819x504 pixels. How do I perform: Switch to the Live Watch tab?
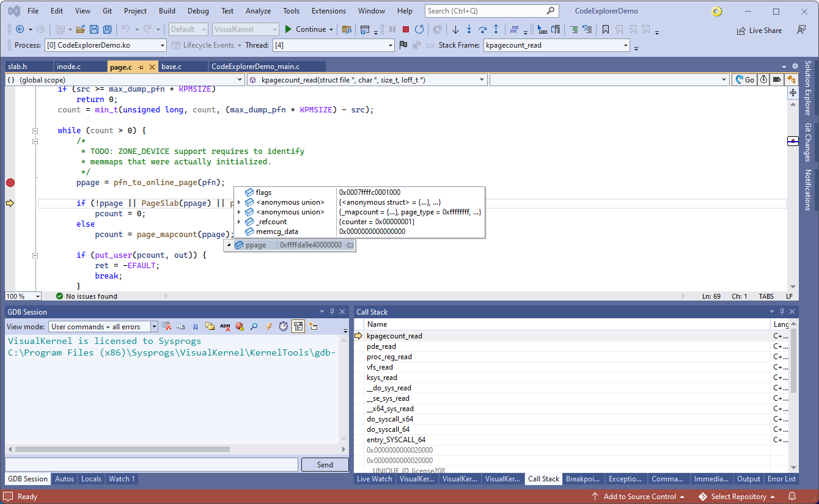coord(375,479)
